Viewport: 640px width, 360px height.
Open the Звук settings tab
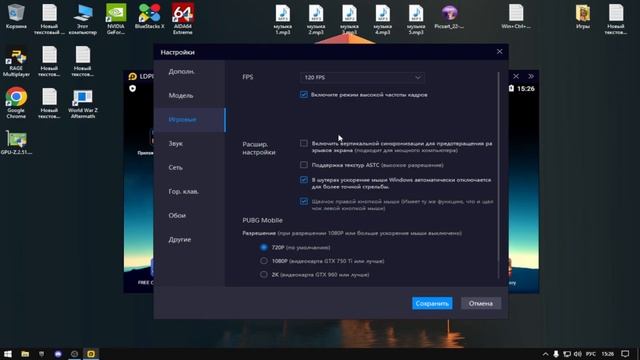[190, 144]
